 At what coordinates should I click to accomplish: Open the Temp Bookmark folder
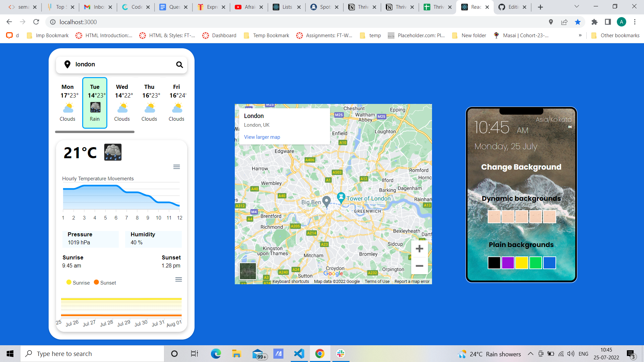[x=267, y=36]
